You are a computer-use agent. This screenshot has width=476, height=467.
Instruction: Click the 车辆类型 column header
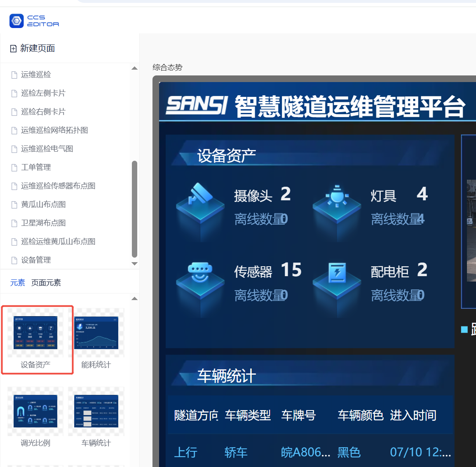[248, 415]
